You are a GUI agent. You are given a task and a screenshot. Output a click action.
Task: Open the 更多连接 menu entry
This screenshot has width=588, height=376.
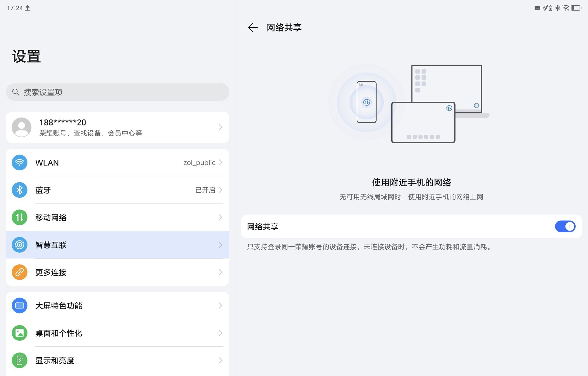coord(118,272)
